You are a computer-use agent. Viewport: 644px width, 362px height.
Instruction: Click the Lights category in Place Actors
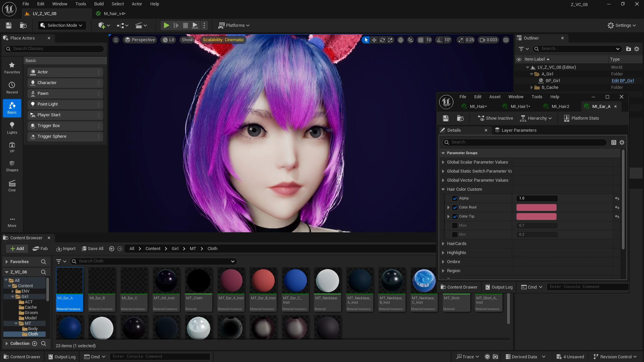12,128
